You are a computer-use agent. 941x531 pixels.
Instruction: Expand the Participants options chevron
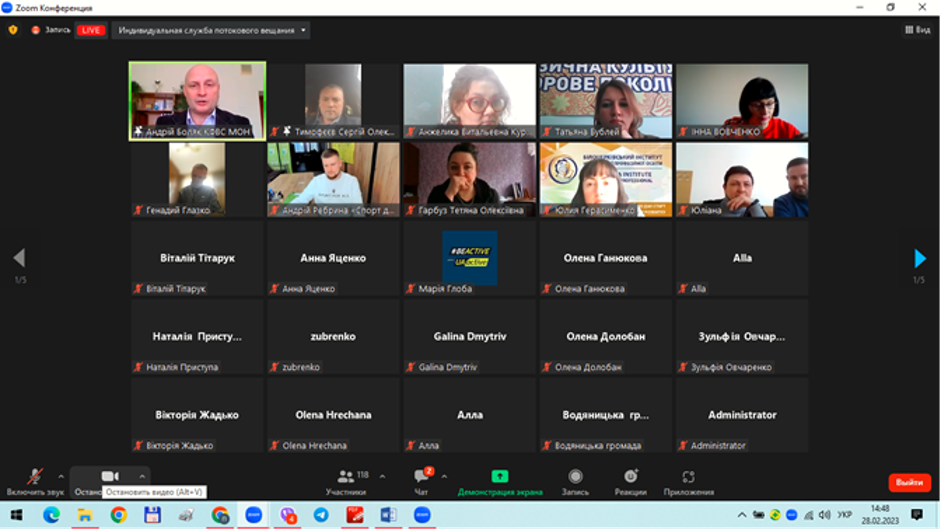(382, 476)
